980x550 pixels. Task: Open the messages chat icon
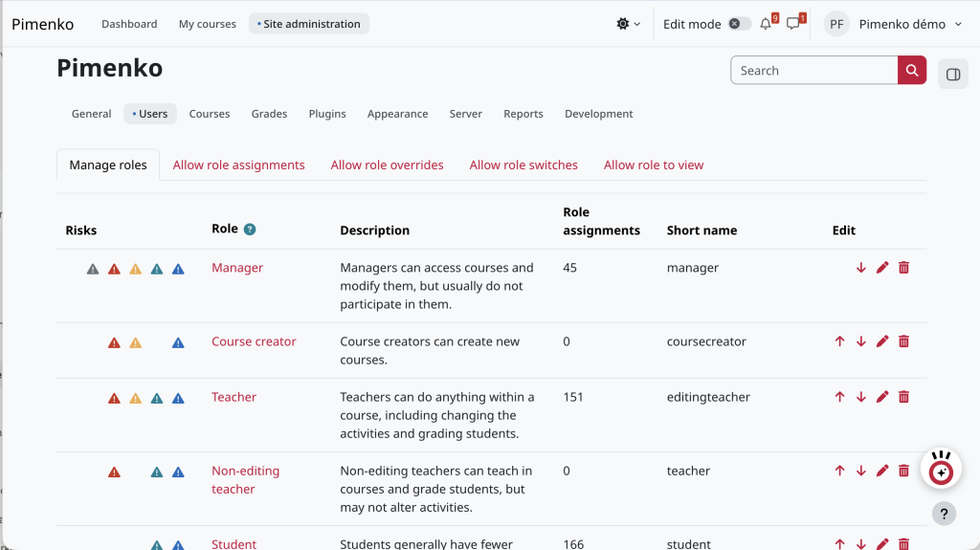pyautogui.click(x=792, y=24)
